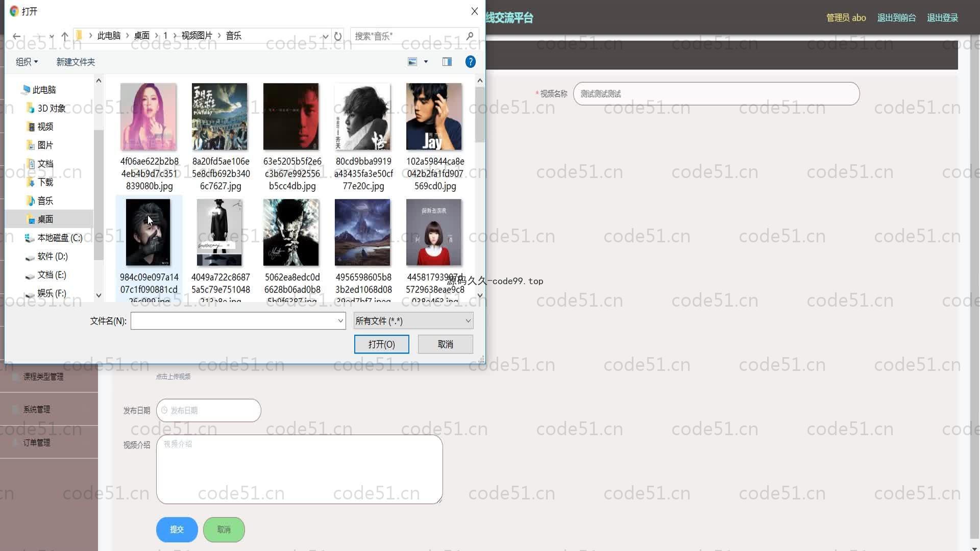Open the view options dropdown arrow

(426, 62)
